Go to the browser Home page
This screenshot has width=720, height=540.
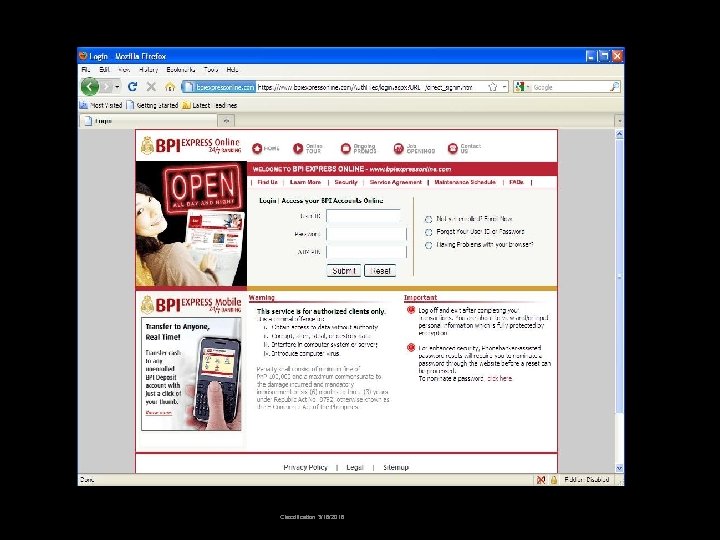(170, 86)
